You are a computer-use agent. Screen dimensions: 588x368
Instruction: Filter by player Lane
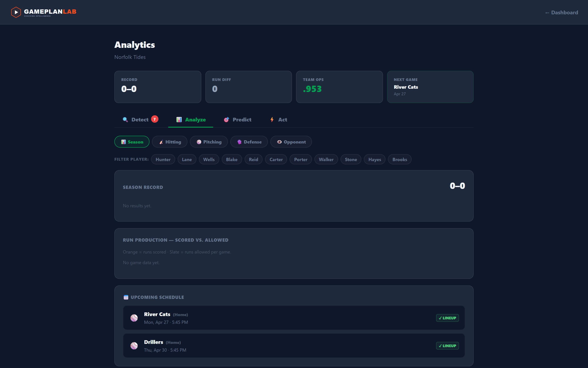[x=187, y=159]
